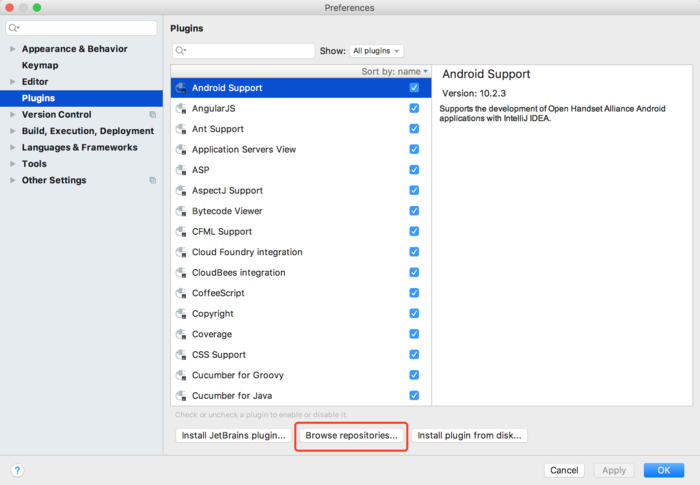The height and width of the screenshot is (485, 700).
Task: Expand Languages & Frameworks arrow
Action: click(x=12, y=147)
